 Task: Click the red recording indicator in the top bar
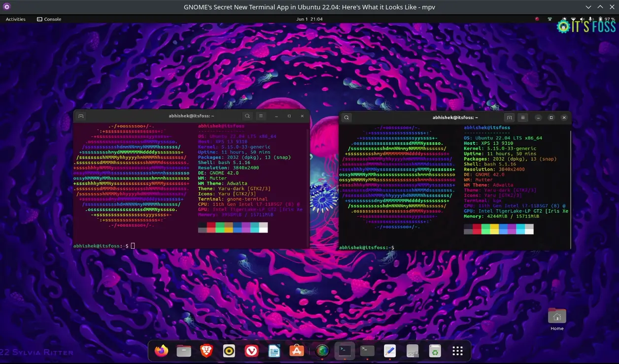[537, 19]
